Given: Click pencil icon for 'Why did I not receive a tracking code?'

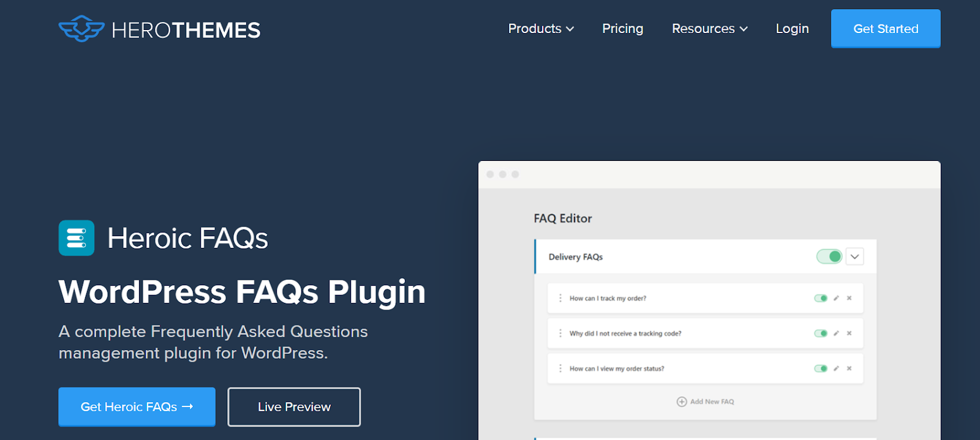Looking at the screenshot, I should point(836,334).
